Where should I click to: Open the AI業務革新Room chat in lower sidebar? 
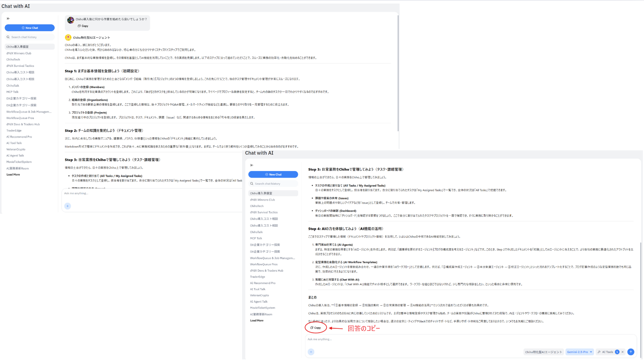coord(261,314)
